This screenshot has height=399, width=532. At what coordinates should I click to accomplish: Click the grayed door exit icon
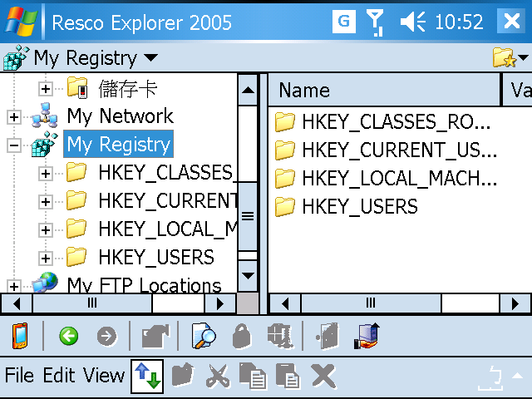[327, 336]
